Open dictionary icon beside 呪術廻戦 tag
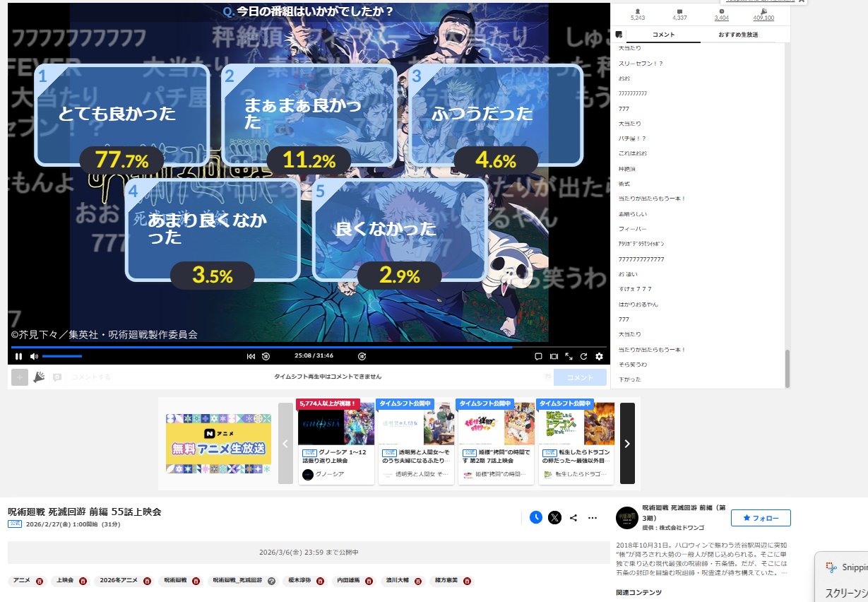Screen dimensions: 868x602 coord(196,581)
